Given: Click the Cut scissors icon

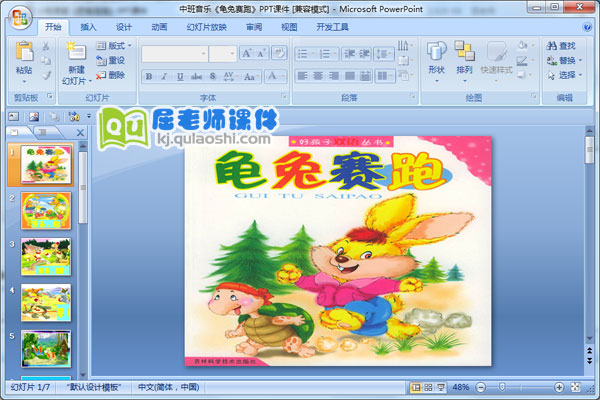Looking at the screenshot, I should 46,46.
